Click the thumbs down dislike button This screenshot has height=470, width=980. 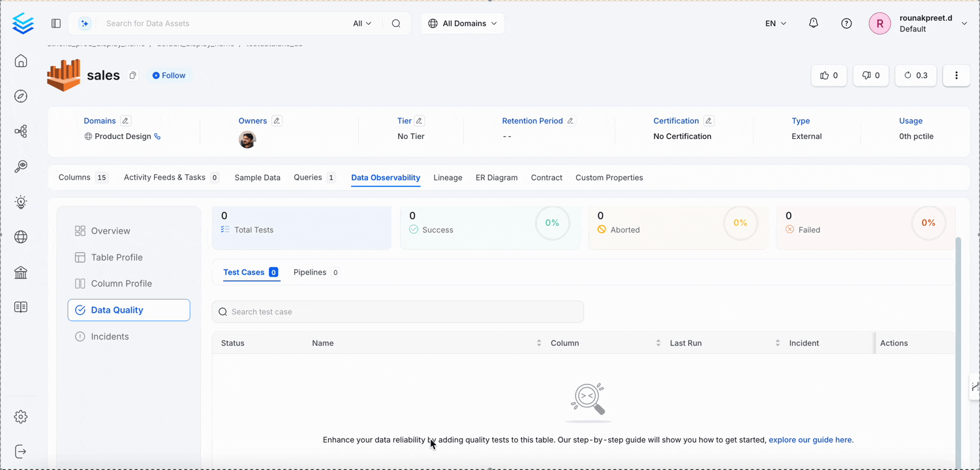pyautogui.click(x=870, y=76)
